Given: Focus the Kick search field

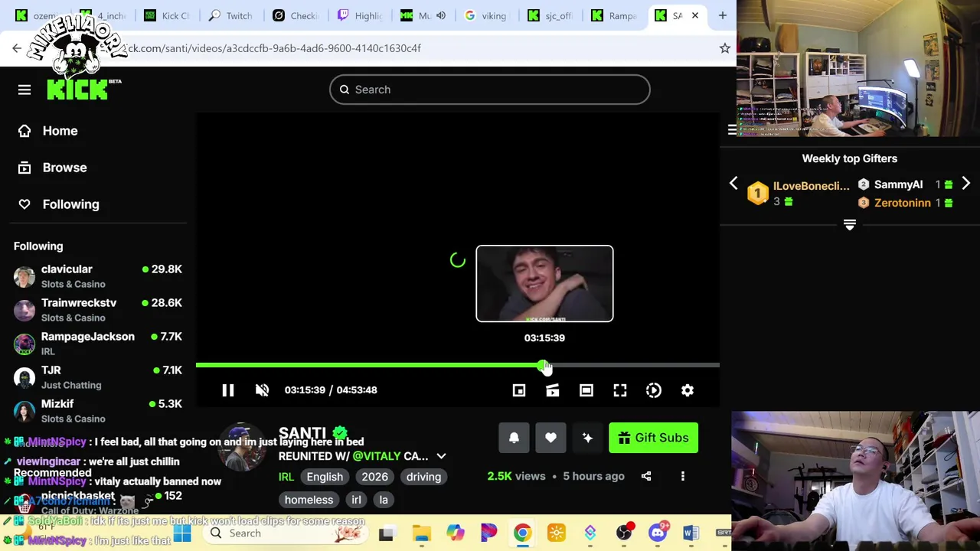Looking at the screenshot, I should pos(490,90).
